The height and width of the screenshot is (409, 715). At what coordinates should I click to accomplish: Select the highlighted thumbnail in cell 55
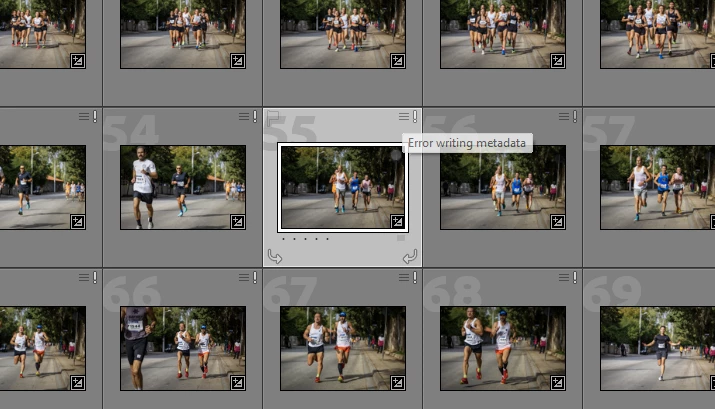(342, 187)
